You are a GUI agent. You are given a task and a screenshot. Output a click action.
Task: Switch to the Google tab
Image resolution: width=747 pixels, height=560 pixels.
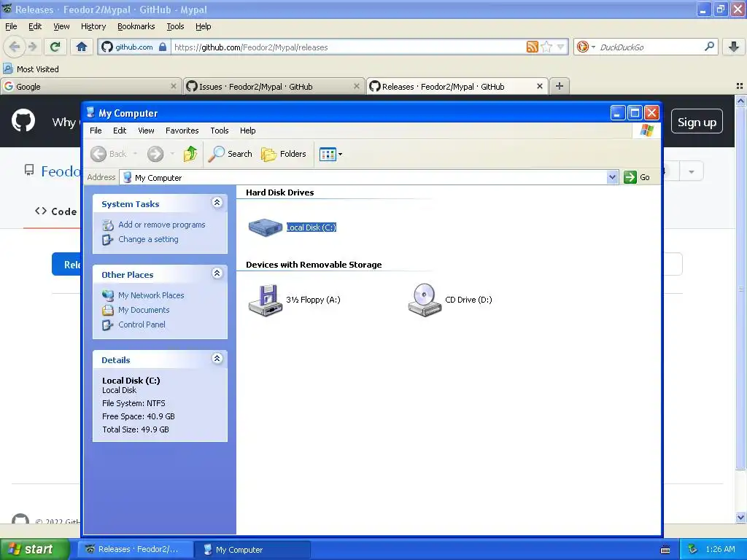point(90,86)
